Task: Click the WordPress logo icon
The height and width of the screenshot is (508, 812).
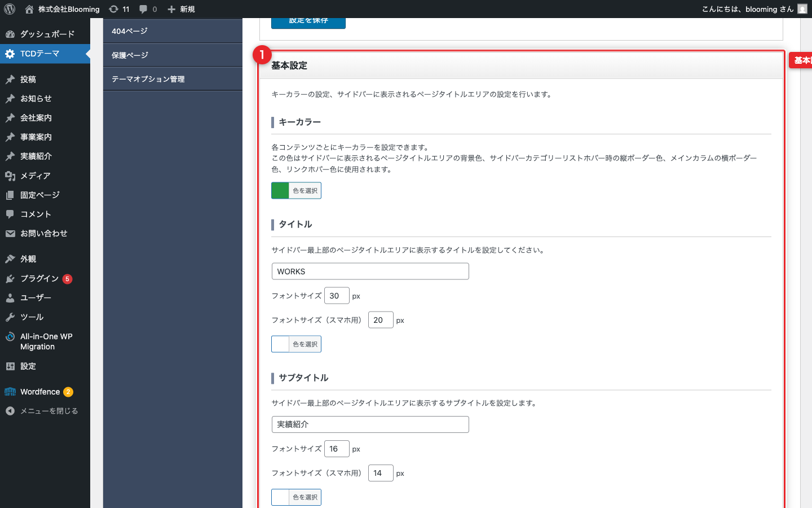Action: click(10, 9)
